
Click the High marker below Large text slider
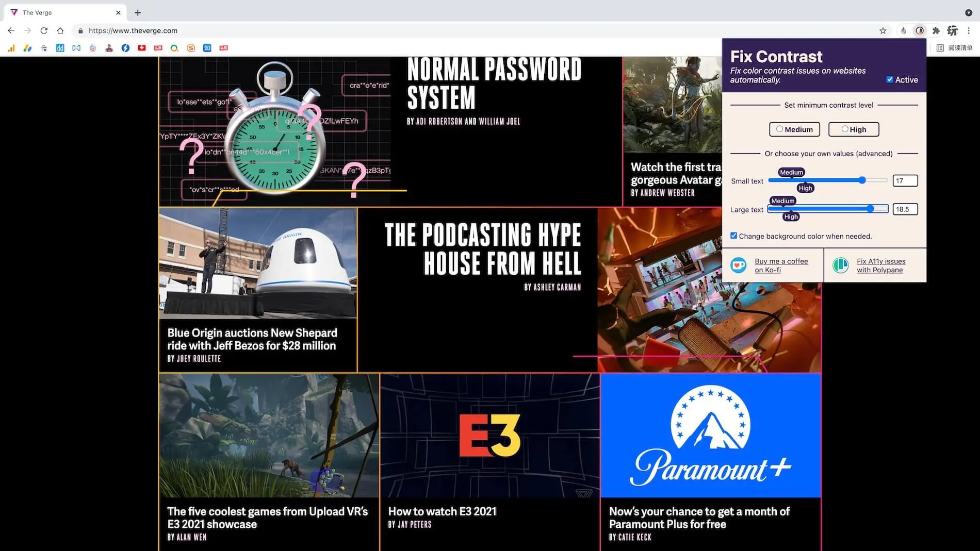point(791,216)
